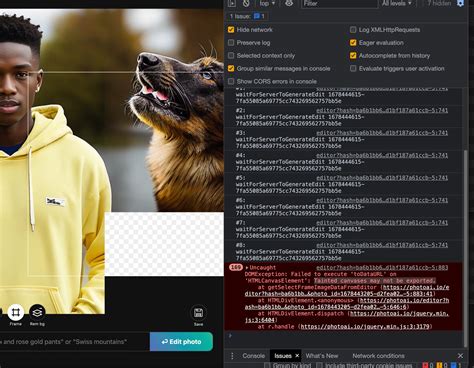Open console settings gear icon
Image resolution: width=474 pixels, height=368 pixels.
point(460,3)
